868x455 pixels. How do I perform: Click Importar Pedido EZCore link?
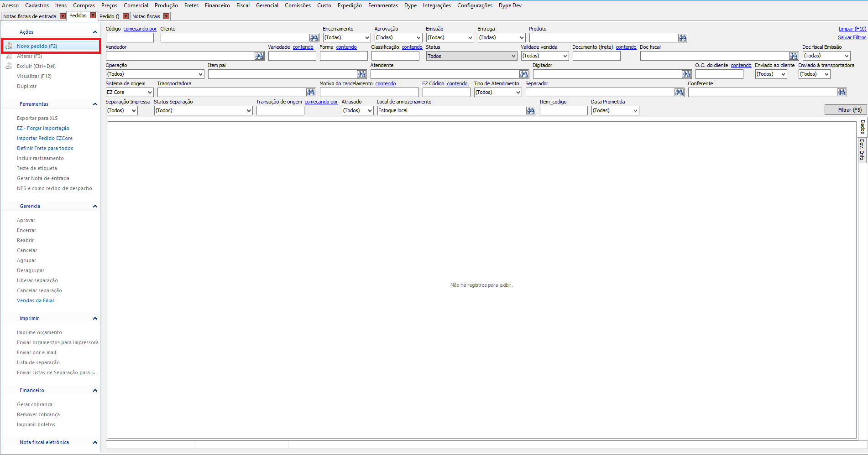tap(45, 138)
